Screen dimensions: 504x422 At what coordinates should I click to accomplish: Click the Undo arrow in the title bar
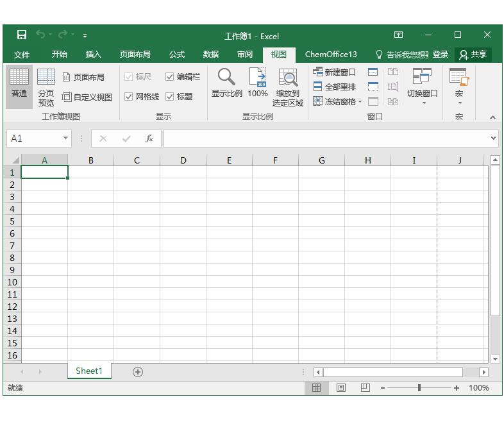[x=40, y=34]
